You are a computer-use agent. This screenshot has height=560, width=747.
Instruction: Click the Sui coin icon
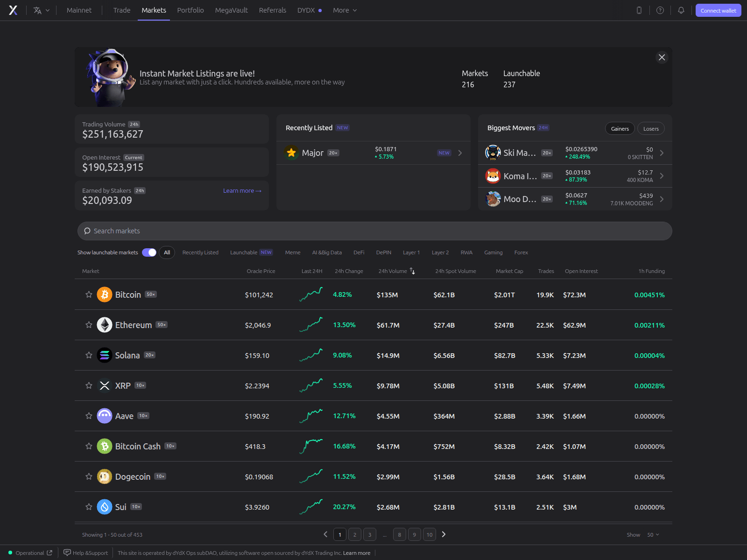pyautogui.click(x=105, y=507)
